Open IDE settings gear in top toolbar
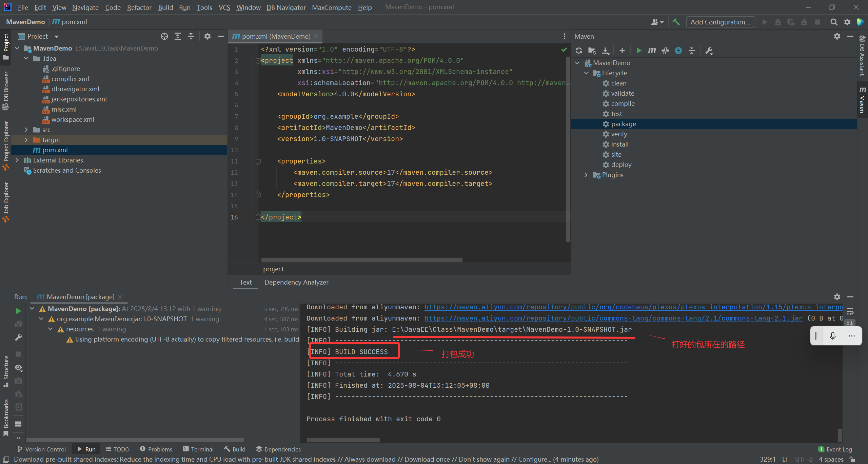Viewport: 868px width, 464px height. coord(847,22)
